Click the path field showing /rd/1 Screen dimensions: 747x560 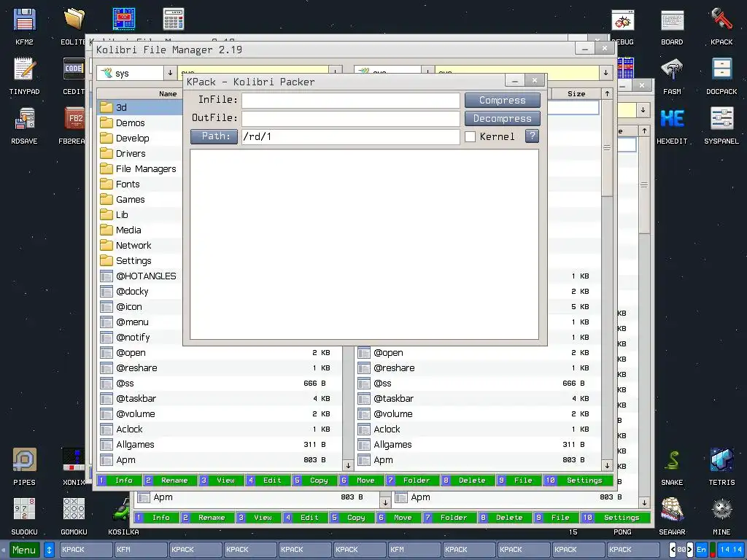351,136
